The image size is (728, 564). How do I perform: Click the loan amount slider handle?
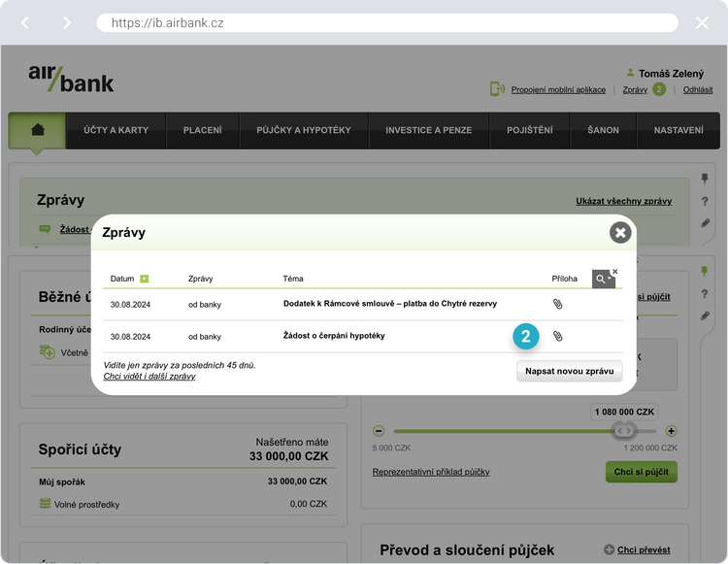(x=623, y=431)
